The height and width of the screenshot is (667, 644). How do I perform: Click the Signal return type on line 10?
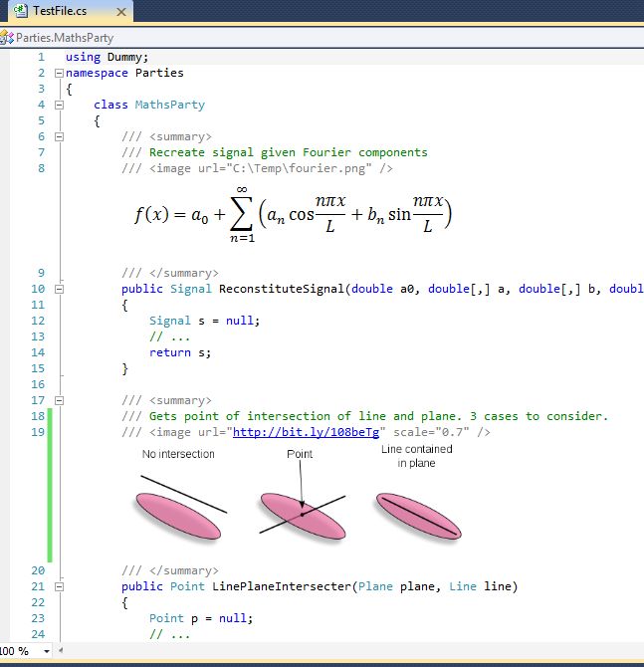tap(192, 289)
